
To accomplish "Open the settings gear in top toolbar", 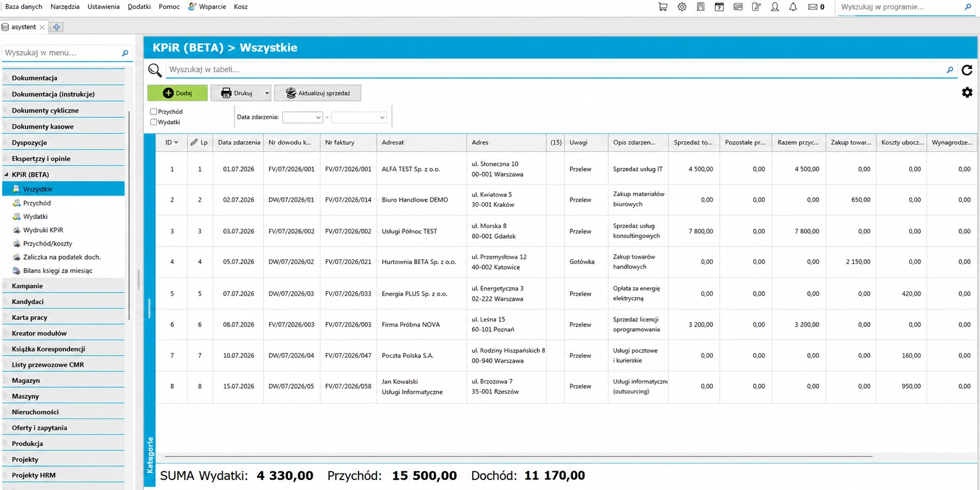I will coord(682,7).
